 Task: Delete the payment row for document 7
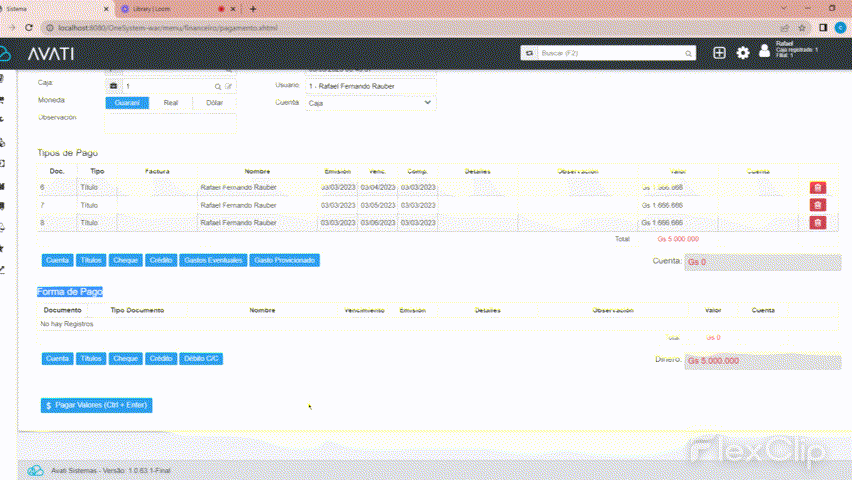click(818, 205)
